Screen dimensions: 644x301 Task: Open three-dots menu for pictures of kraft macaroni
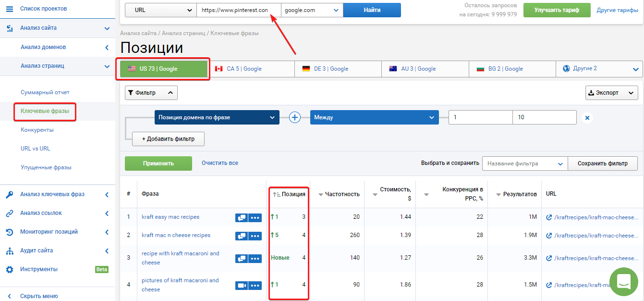pyautogui.click(x=255, y=286)
